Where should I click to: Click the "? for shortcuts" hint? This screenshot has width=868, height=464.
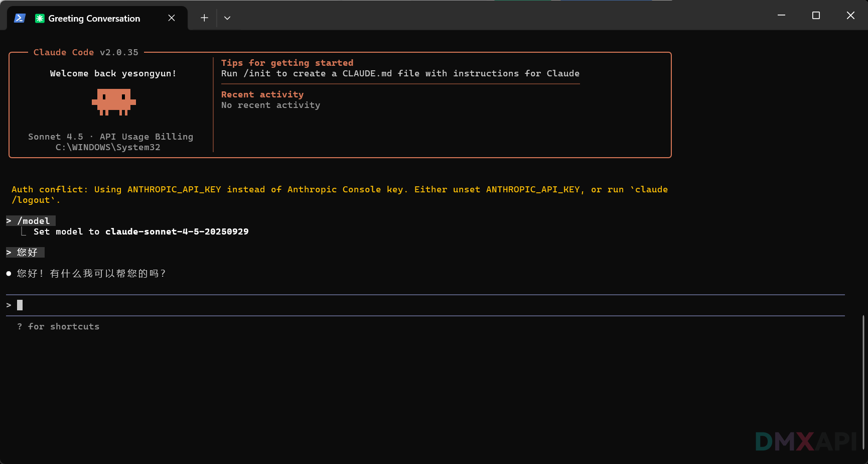click(x=58, y=326)
